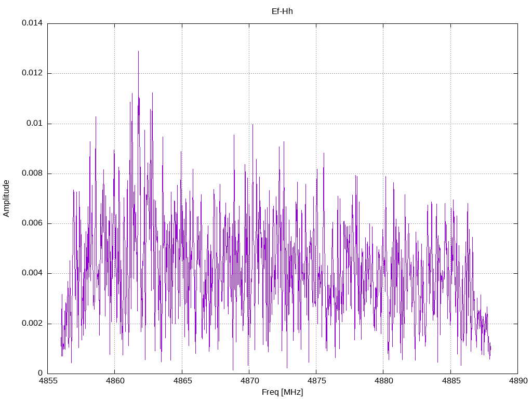The width and height of the screenshot is (532, 399).
Task: Click the y-axis tick value 0.008
Action: [32, 174]
